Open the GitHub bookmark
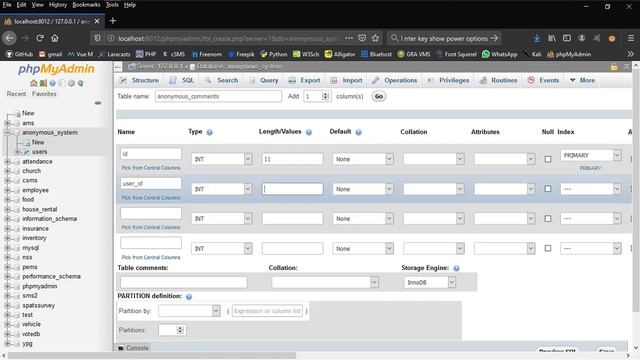Screen dimensions: 640x360 (x=19, y=54)
